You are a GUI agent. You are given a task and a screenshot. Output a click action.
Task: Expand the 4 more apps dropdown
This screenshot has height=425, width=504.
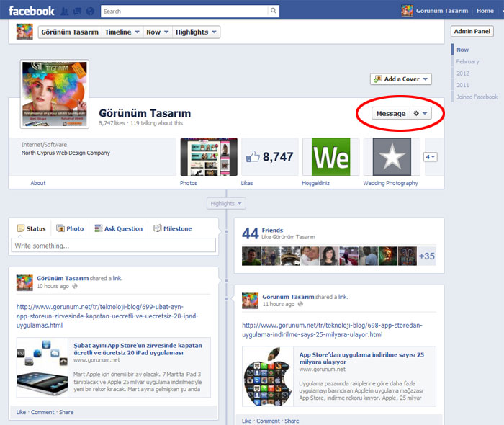(x=431, y=157)
